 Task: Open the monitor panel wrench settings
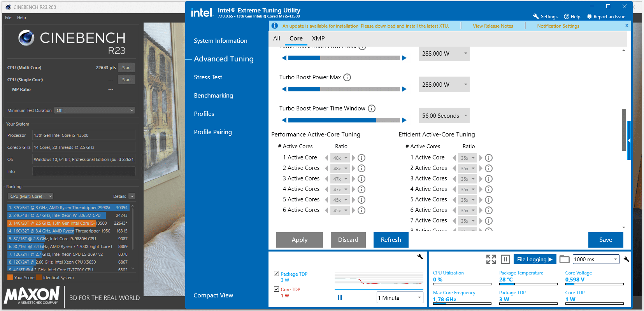[626, 259]
